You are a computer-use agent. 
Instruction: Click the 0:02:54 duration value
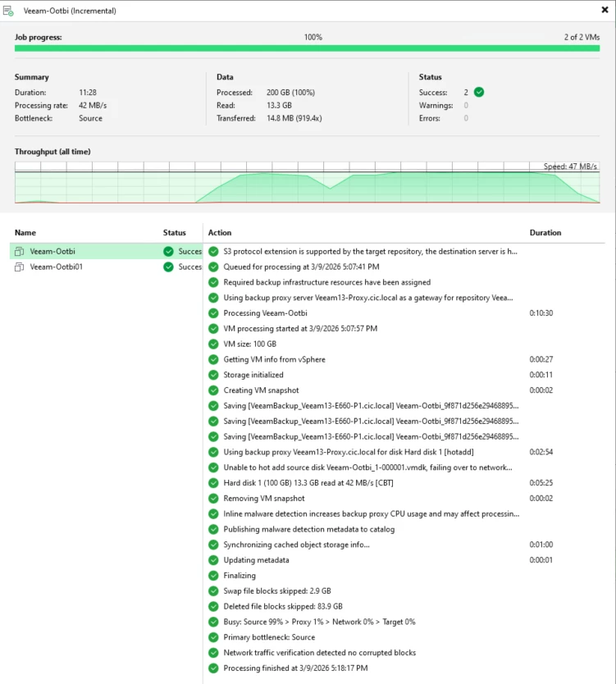pos(541,452)
